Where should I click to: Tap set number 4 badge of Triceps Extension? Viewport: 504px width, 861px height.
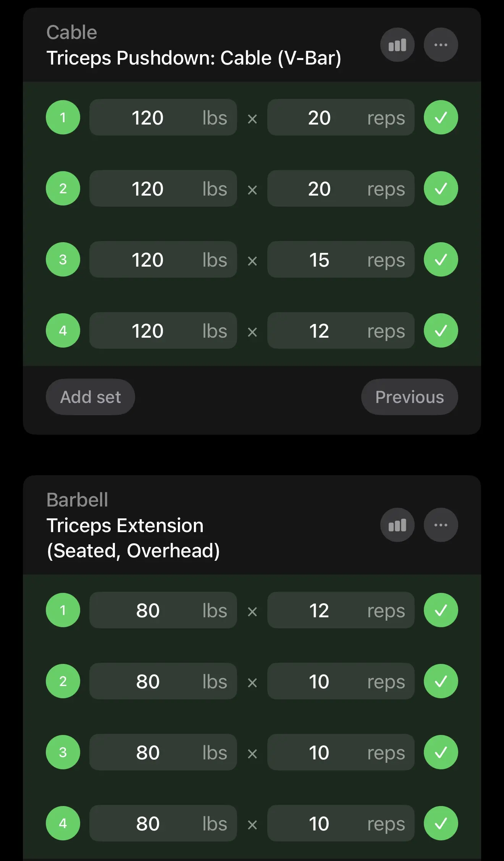point(63,823)
